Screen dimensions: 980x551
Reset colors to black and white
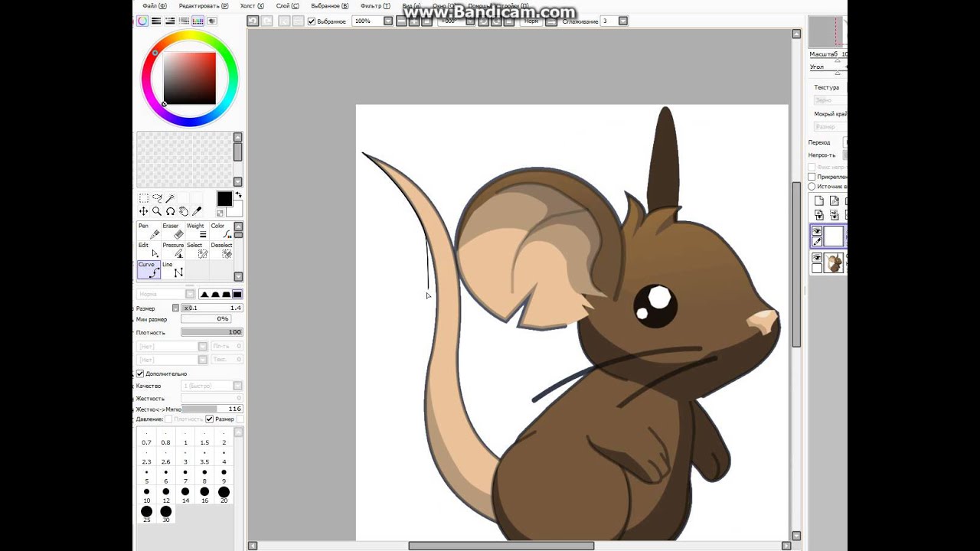pyautogui.click(x=220, y=214)
